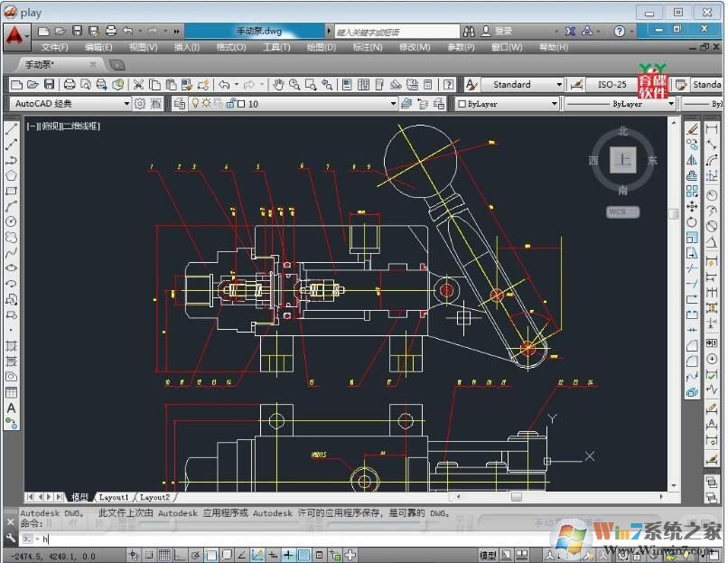Viewport: 728px width, 563px height.
Task: Open the 绘图(D) menu
Action: pos(321,47)
